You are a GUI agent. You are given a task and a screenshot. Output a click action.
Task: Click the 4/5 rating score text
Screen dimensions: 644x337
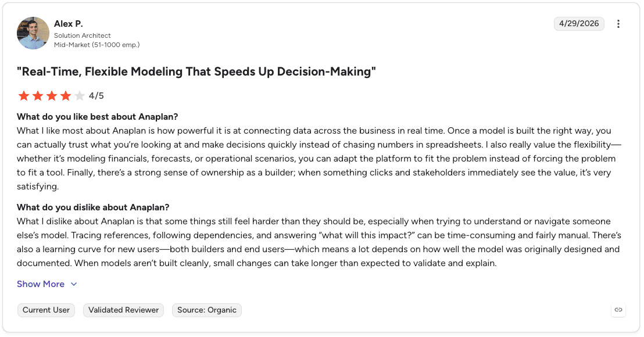(96, 96)
